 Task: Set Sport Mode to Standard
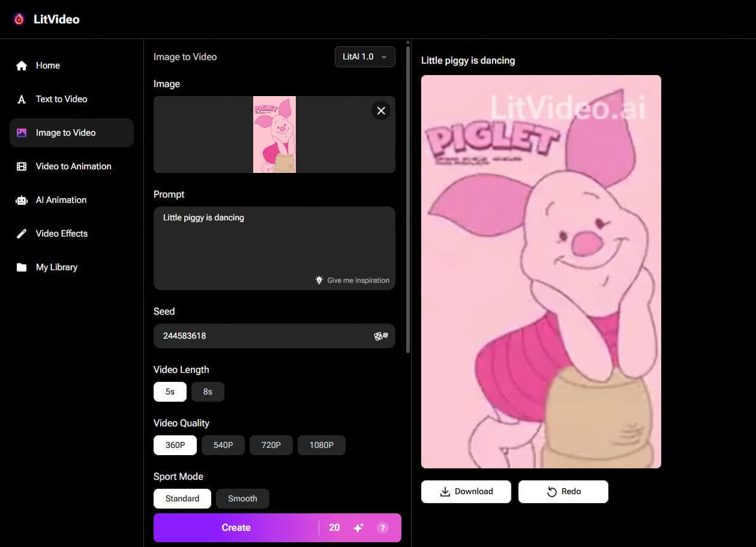pos(182,498)
